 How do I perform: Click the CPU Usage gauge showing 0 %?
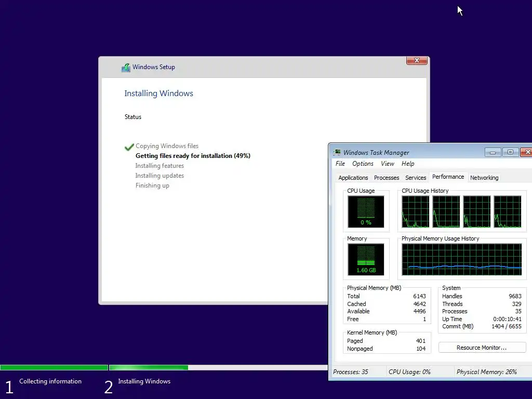point(366,211)
